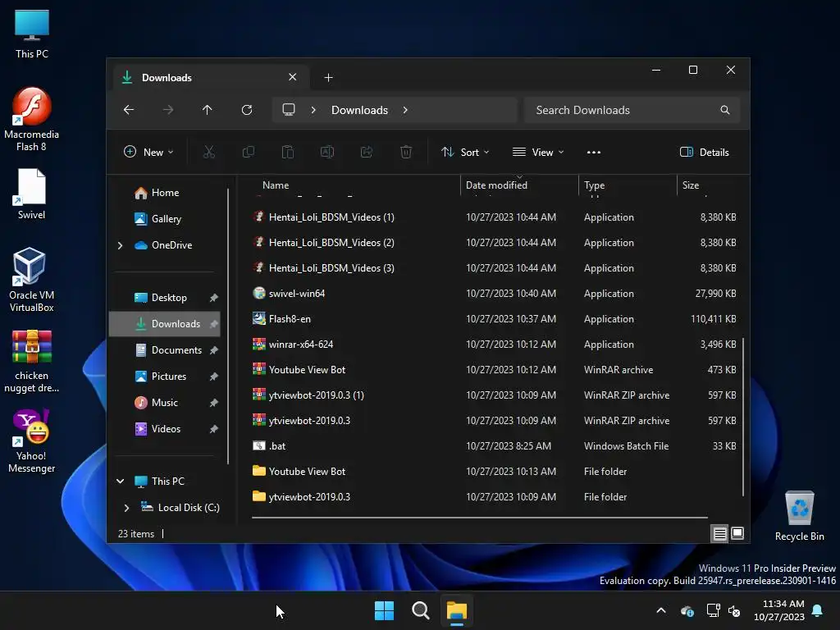Show hidden system tray icons

point(661,610)
